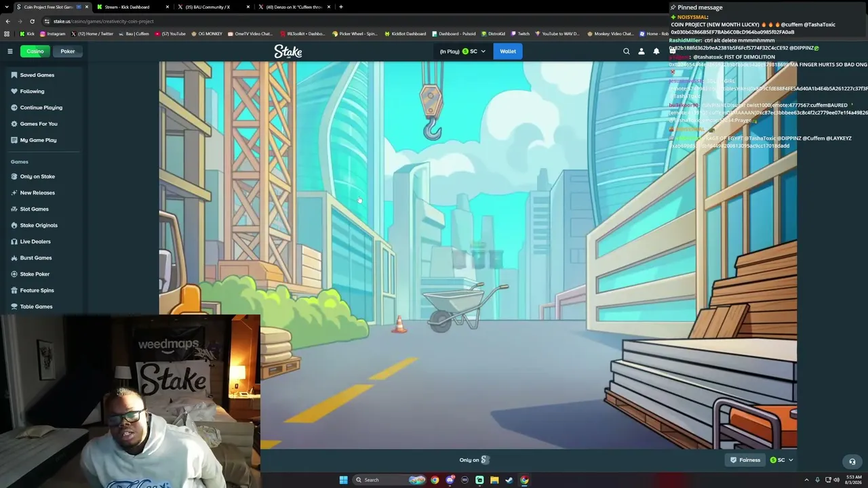Image resolution: width=868 pixels, height=488 pixels.
Task: Click the Continue Playing icon
Action: pos(14,108)
